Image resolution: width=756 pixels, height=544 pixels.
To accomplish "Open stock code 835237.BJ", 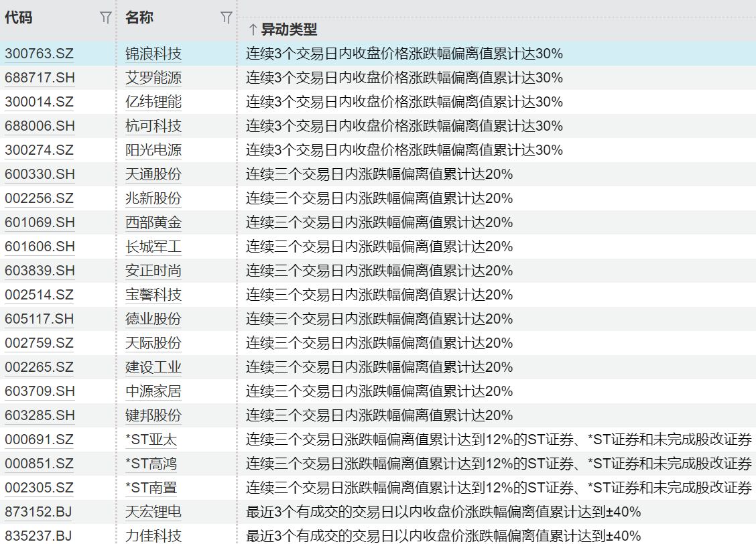I will [38, 535].
